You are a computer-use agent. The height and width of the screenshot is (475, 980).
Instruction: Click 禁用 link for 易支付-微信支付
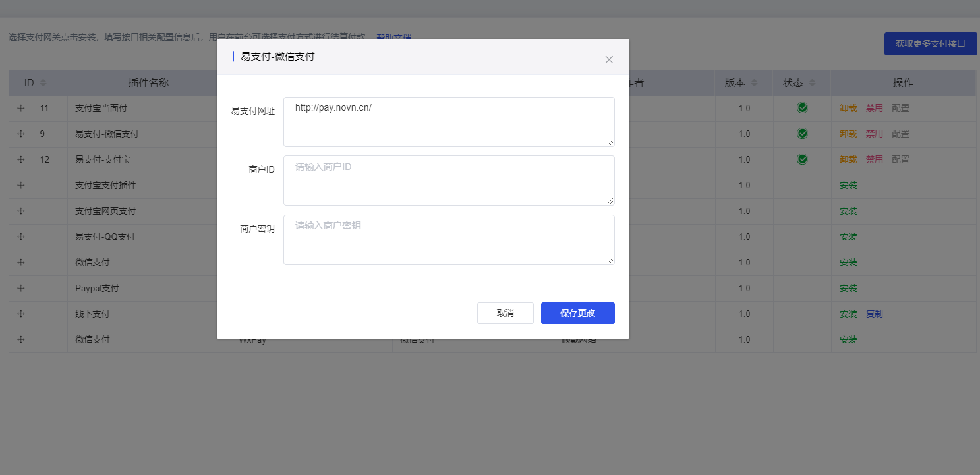(x=874, y=134)
